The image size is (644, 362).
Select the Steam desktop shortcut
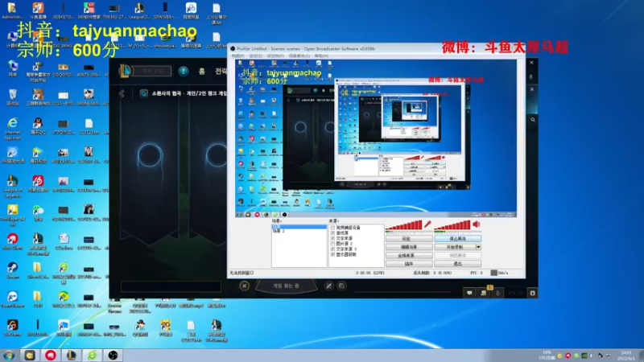(x=12, y=271)
